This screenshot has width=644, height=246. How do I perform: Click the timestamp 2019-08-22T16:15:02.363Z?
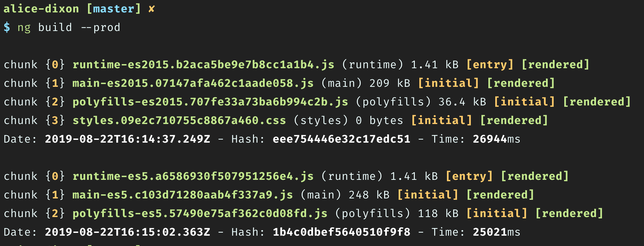127,232
